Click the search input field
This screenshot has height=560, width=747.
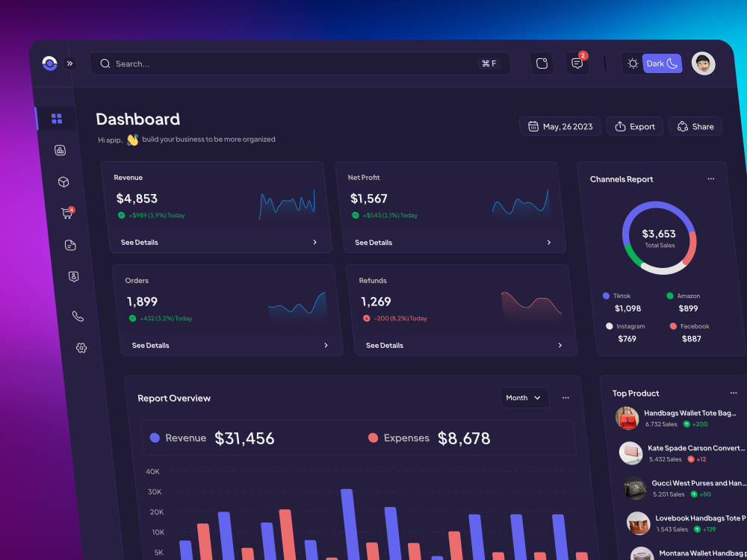(300, 63)
